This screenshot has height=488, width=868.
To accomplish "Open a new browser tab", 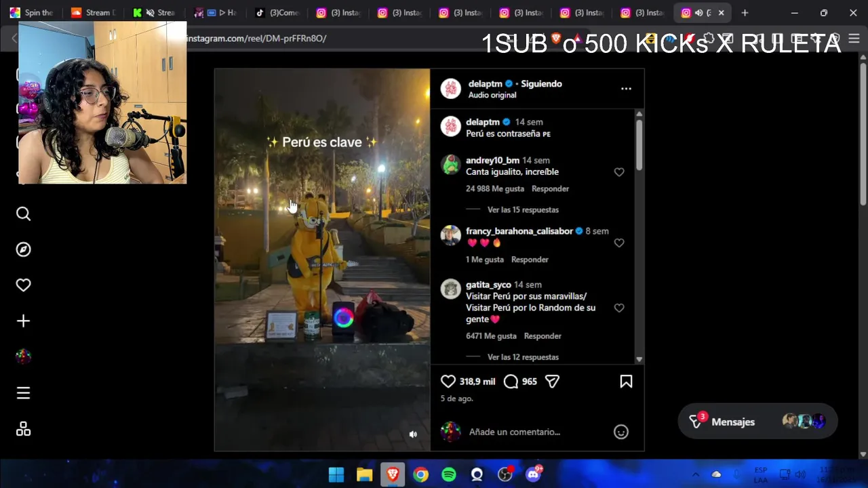I will 745,12.
